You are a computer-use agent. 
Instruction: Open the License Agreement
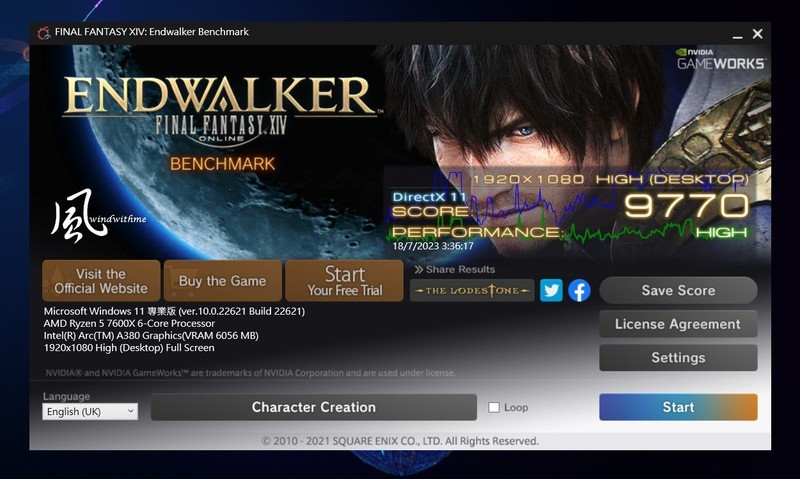[x=678, y=324]
